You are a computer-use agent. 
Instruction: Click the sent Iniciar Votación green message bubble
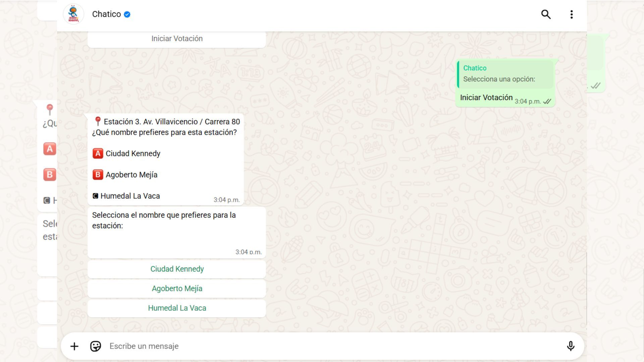(x=486, y=98)
